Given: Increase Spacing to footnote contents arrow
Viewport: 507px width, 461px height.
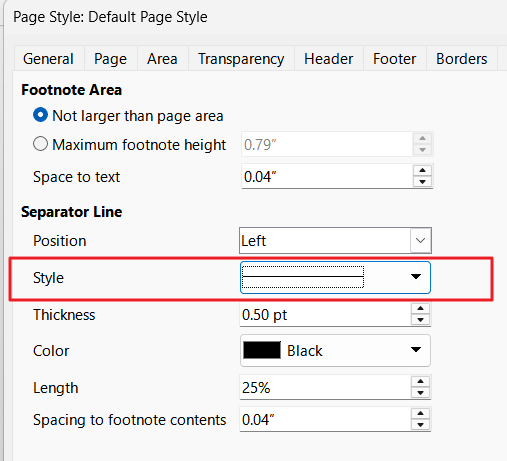Looking at the screenshot, I should [x=420, y=414].
